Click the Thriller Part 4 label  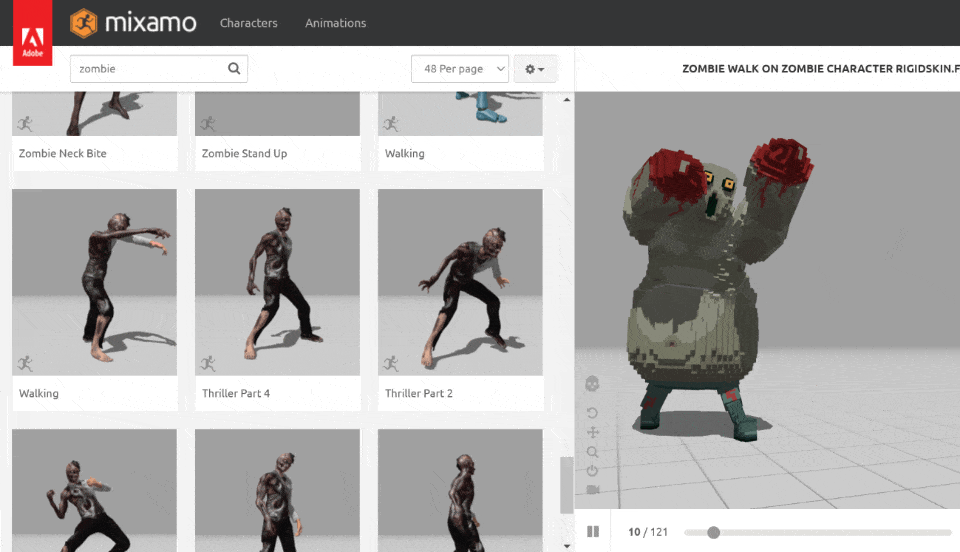tap(236, 393)
